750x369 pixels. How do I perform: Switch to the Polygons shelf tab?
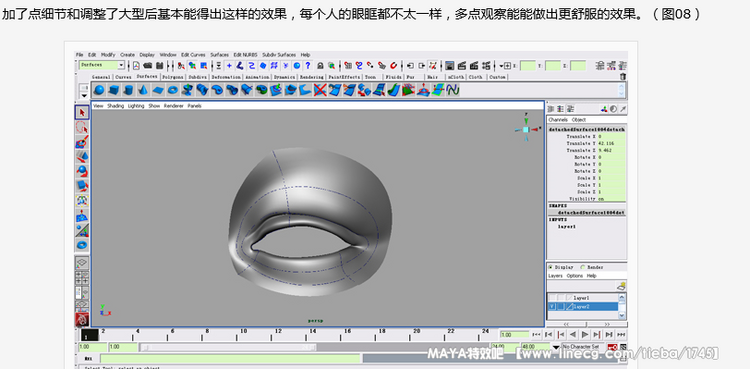click(173, 77)
